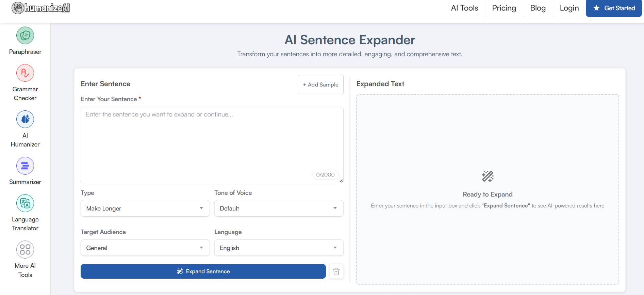Viewport: 644px width, 295px height.
Task: Open the Language Translator icon
Action: pyautogui.click(x=25, y=203)
